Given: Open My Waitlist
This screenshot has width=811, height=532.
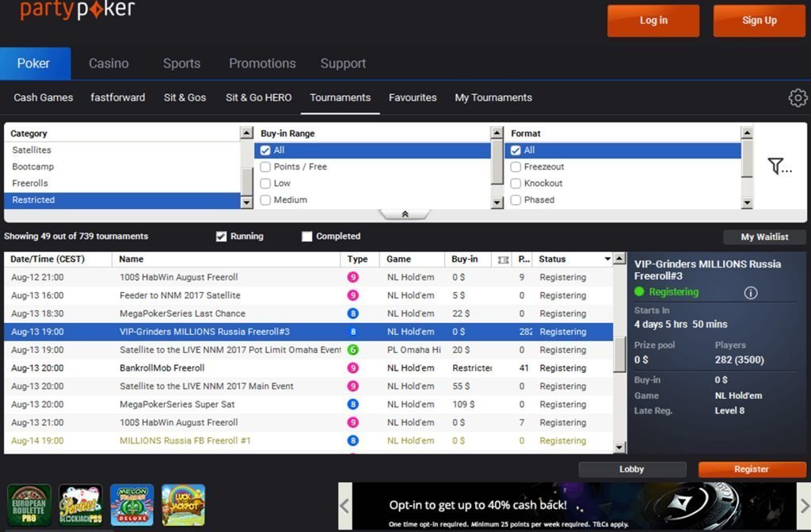Looking at the screenshot, I should [x=764, y=237].
